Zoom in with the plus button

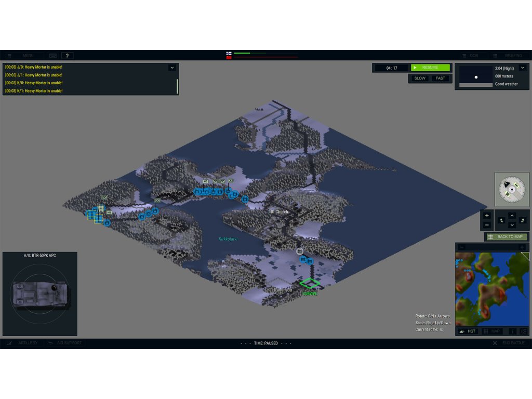486,216
